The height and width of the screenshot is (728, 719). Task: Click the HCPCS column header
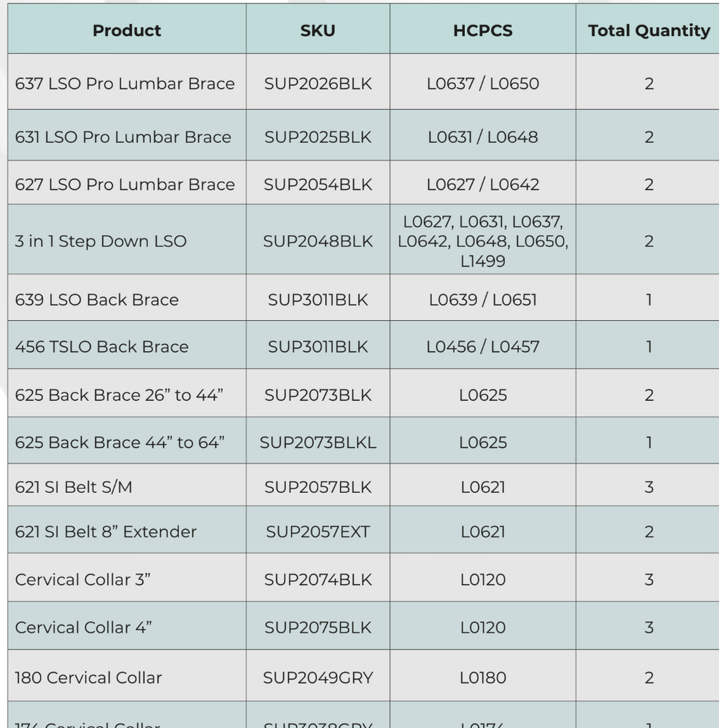coord(483,29)
